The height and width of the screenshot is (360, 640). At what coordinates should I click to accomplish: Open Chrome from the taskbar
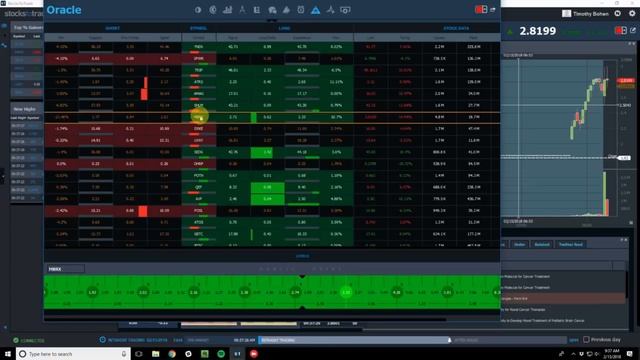(x=172, y=353)
